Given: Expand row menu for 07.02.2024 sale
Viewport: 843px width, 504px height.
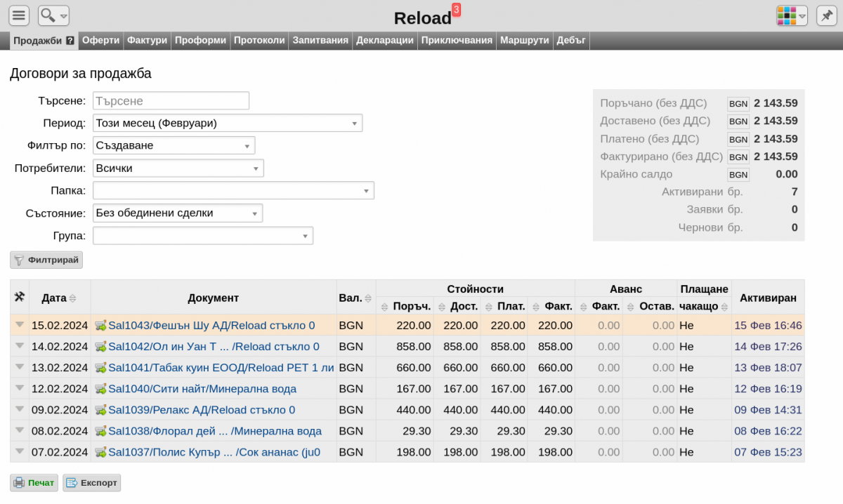Looking at the screenshot, I should [x=20, y=451].
